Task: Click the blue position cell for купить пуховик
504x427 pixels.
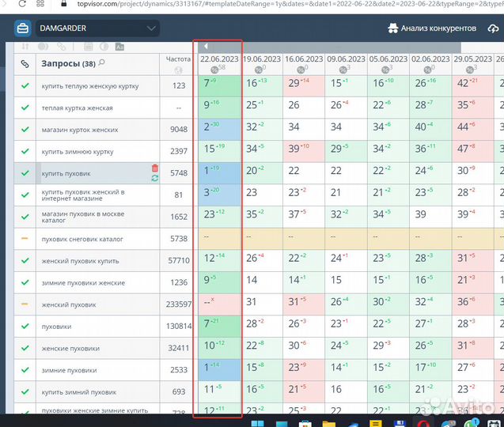Action: click(218, 172)
